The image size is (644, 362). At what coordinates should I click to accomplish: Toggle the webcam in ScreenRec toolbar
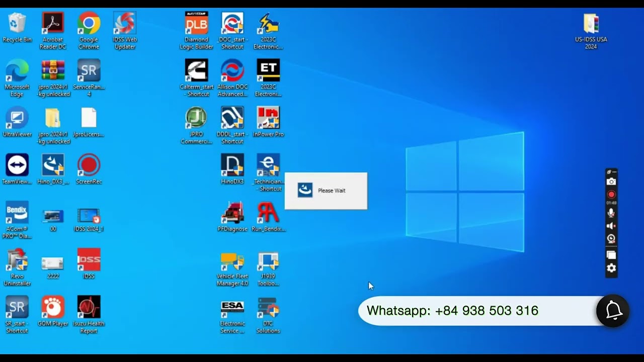pos(611,239)
